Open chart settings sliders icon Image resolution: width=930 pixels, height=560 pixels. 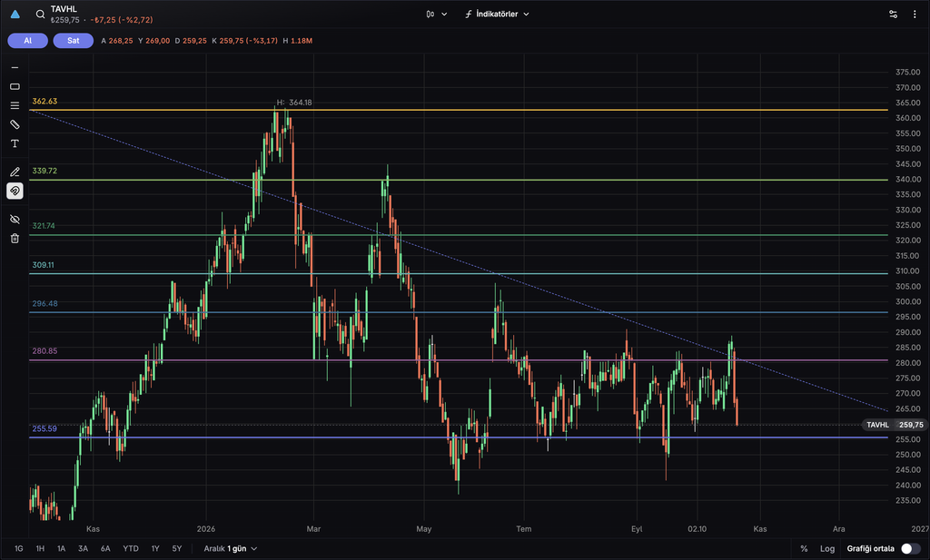pos(894,15)
